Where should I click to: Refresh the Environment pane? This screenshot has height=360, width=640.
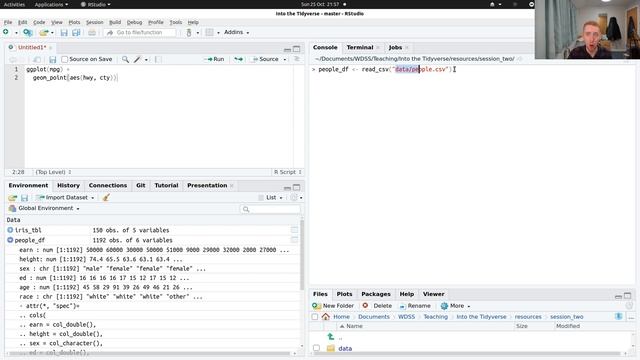click(294, 198)
